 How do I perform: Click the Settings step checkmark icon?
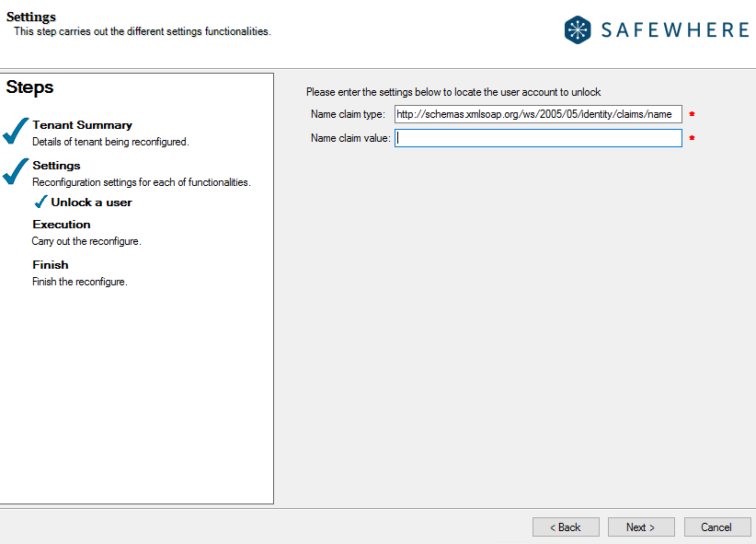16,171
